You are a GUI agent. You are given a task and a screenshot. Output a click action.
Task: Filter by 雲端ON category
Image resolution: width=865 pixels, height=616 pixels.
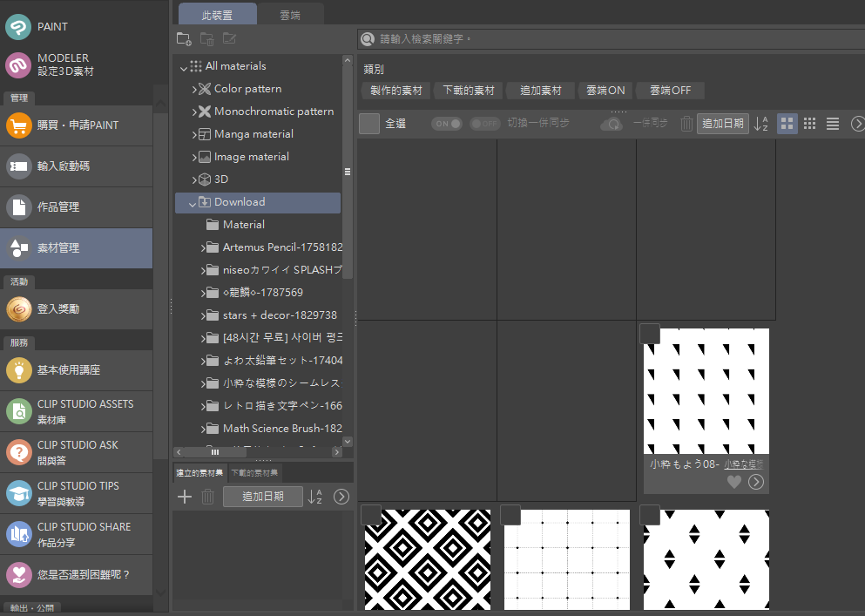click(x=605, y=91)
